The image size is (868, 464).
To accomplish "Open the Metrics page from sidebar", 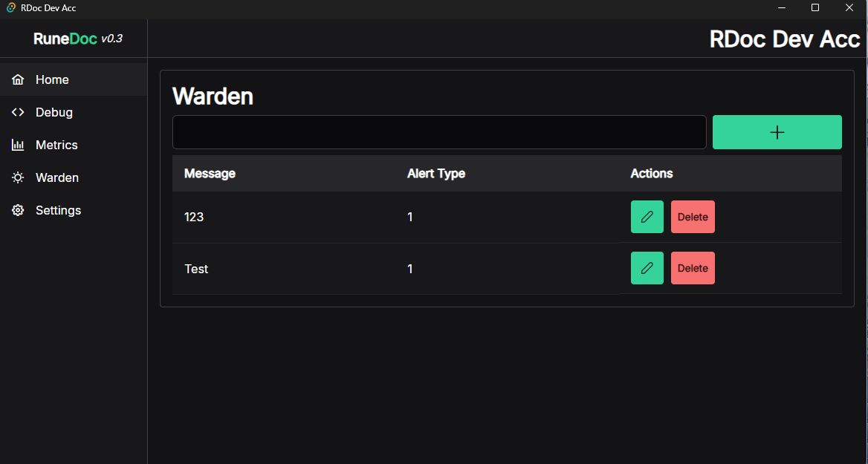I will pos(56,145).
